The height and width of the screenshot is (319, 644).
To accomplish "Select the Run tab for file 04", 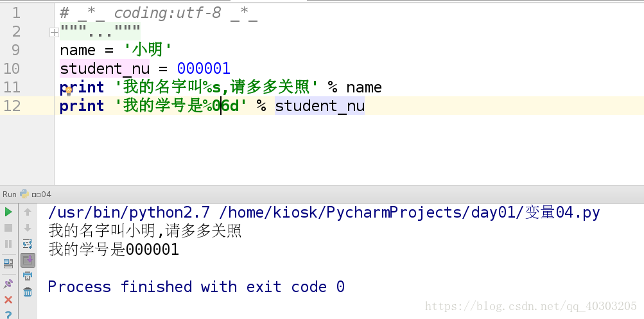I will tap(35, 194).
